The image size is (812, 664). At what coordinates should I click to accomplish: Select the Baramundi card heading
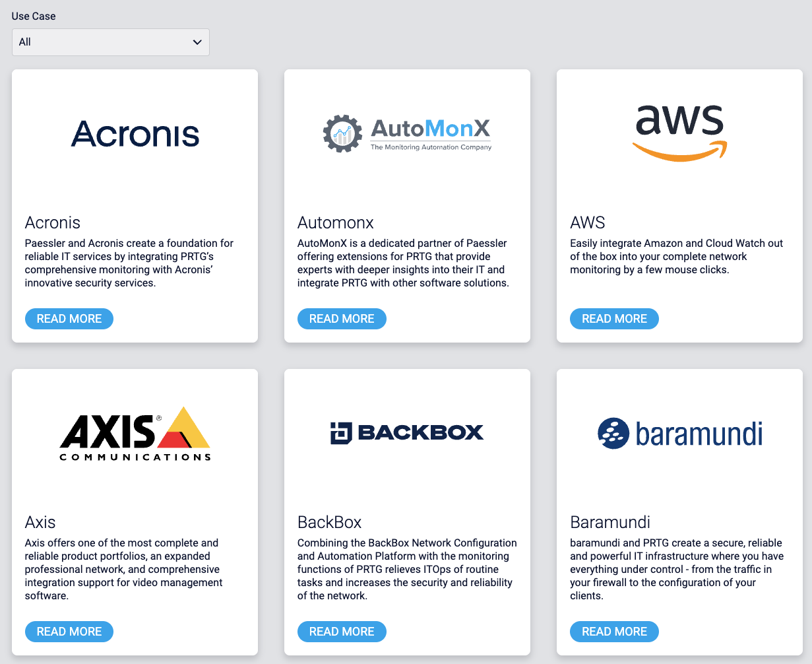(610, 522)
